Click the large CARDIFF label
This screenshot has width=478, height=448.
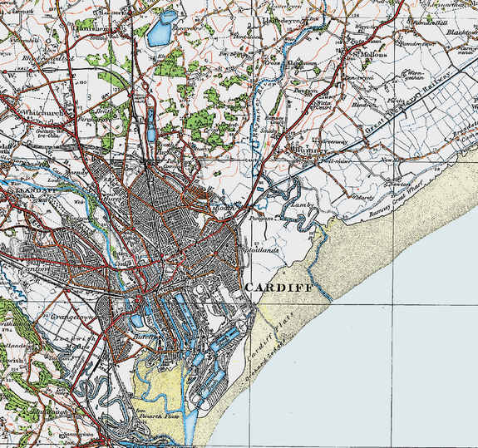click(x=279, y=288)
